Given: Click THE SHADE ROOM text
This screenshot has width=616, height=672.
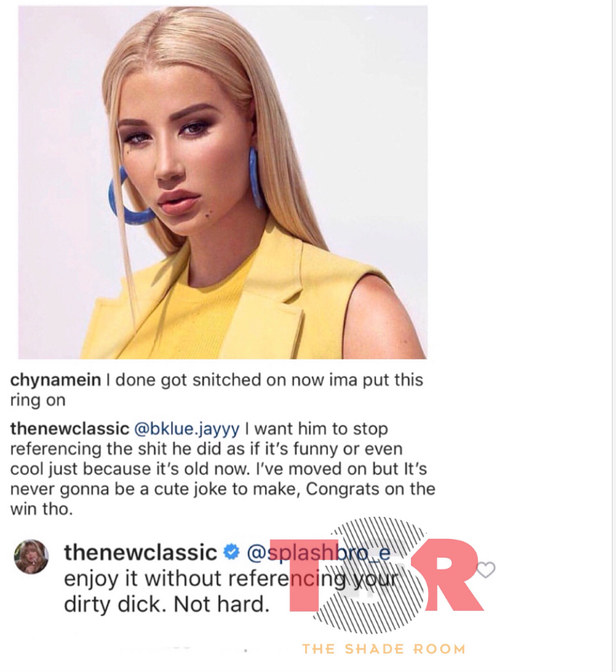Looking at the screenshot, I should click(384, 649).
